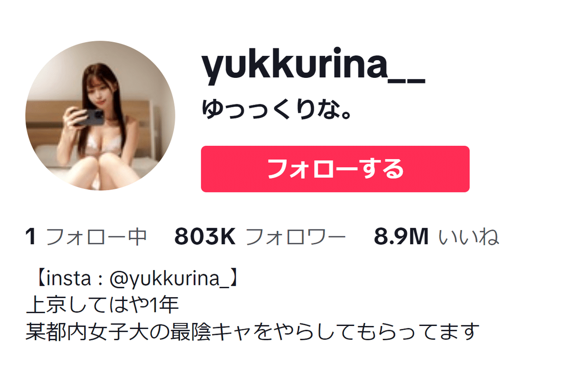Click the フォロワー label
588x372 pixels.
tap(295, 237)
